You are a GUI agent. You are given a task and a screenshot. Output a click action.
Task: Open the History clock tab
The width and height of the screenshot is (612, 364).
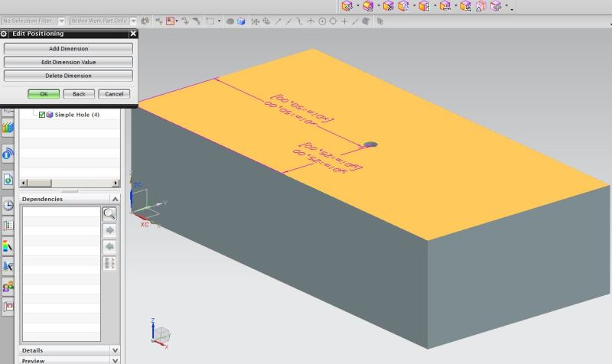8,205
